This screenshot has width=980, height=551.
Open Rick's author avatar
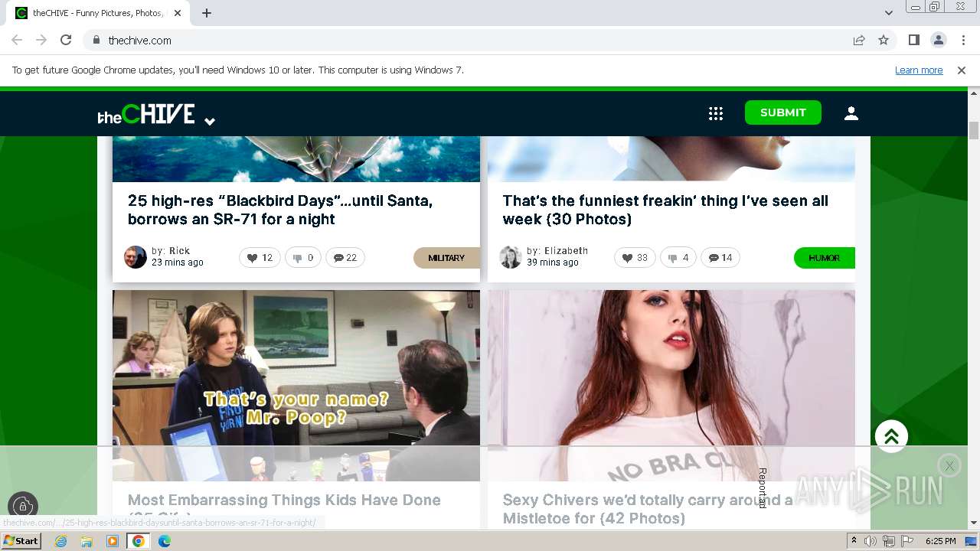pyautogui.click(x=136, y=257)
